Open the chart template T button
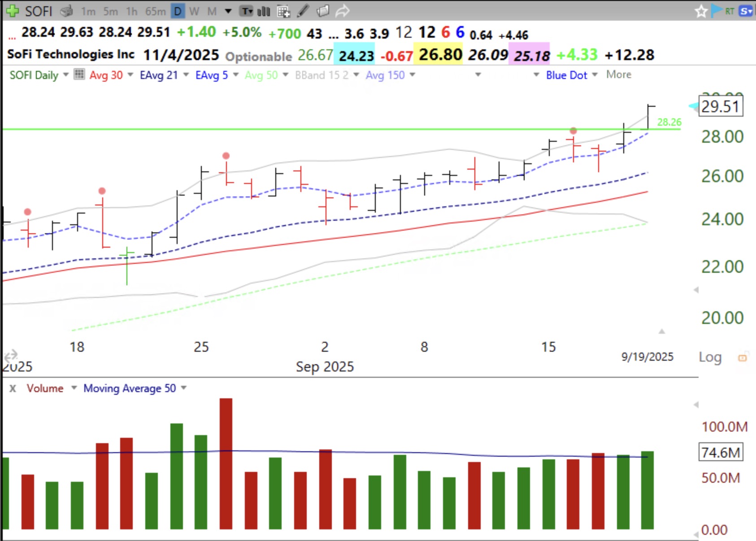This screenshot has height=541, width=756. pyautogui.click(x=247, y=11)
